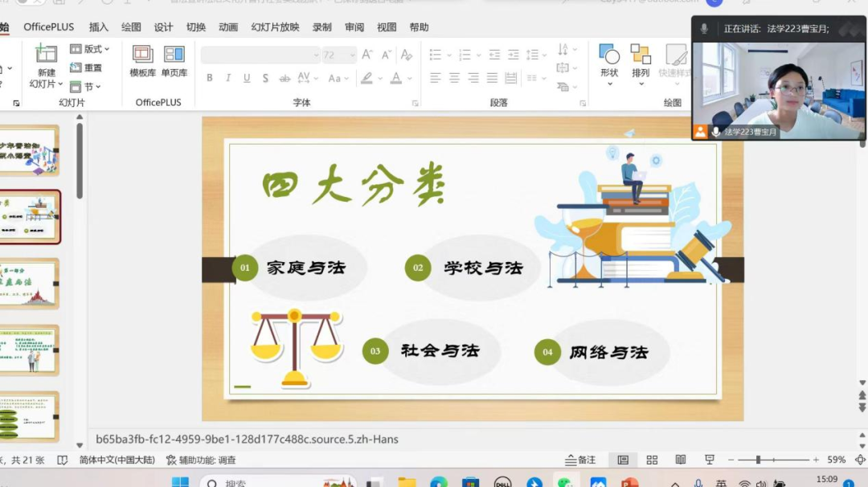Open the 动画 animations tab

[x=228, y=27]
